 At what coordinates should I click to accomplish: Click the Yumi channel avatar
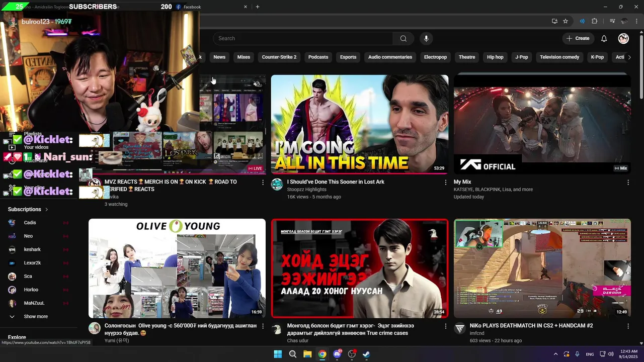(95, 328)
